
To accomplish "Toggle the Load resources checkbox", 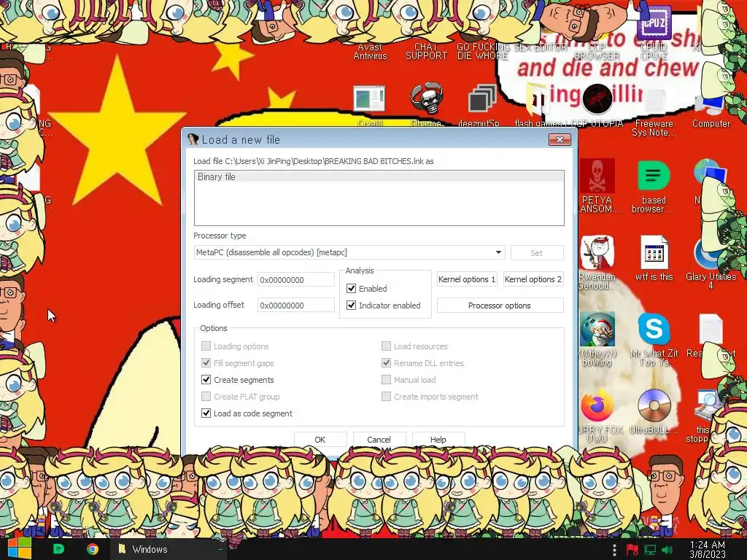I will [x=387, y=346].
